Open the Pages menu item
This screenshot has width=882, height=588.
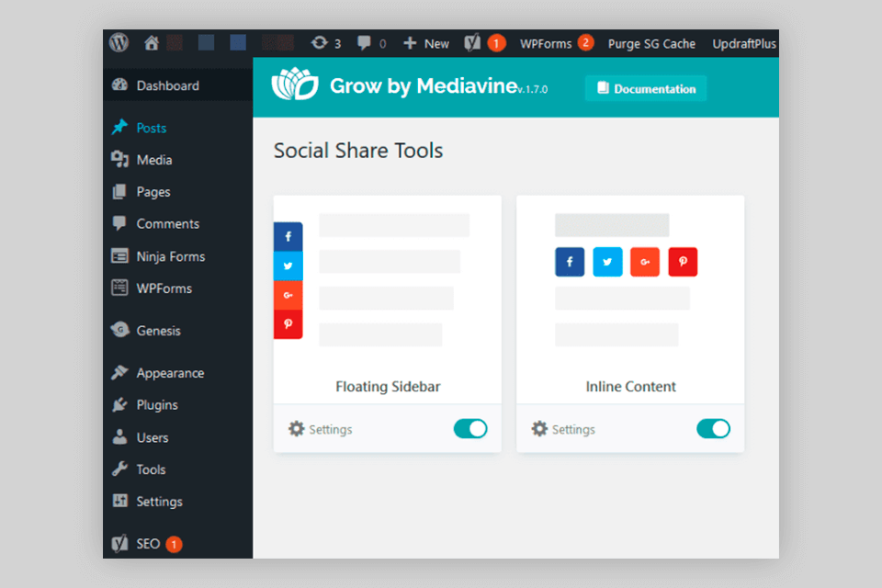(x=177, y=192)
